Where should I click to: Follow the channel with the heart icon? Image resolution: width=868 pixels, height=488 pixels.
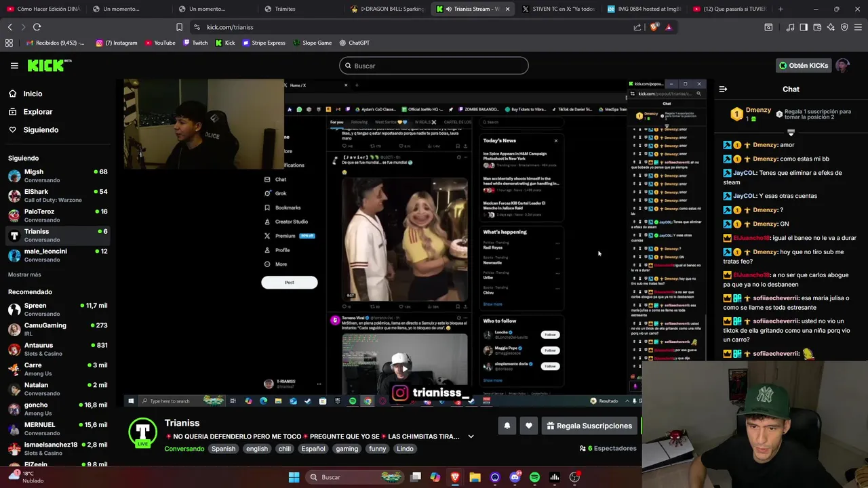(x=529, y=426)
